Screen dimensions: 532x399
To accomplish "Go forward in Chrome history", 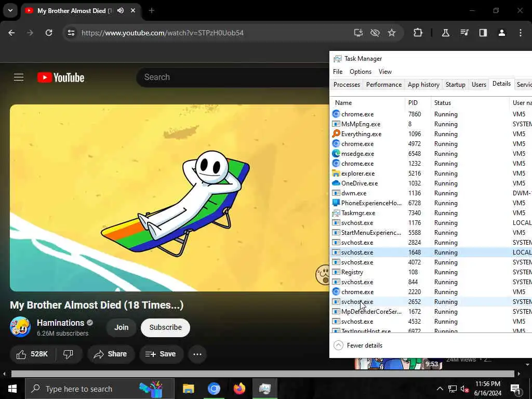I will pos(30,33).
